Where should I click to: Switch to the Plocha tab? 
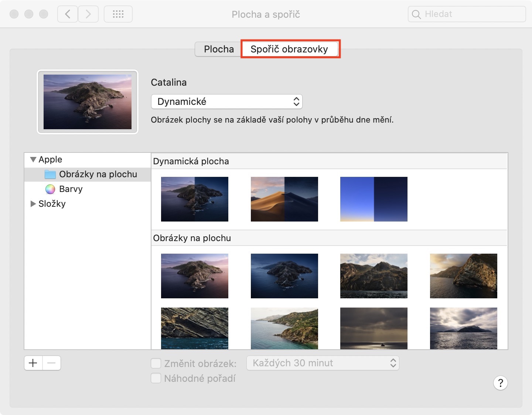(x=219, y=49)
